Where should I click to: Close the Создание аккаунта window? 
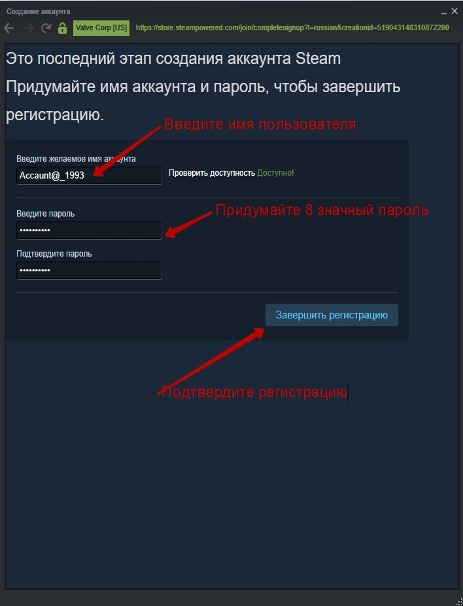[x=454, y=12]
